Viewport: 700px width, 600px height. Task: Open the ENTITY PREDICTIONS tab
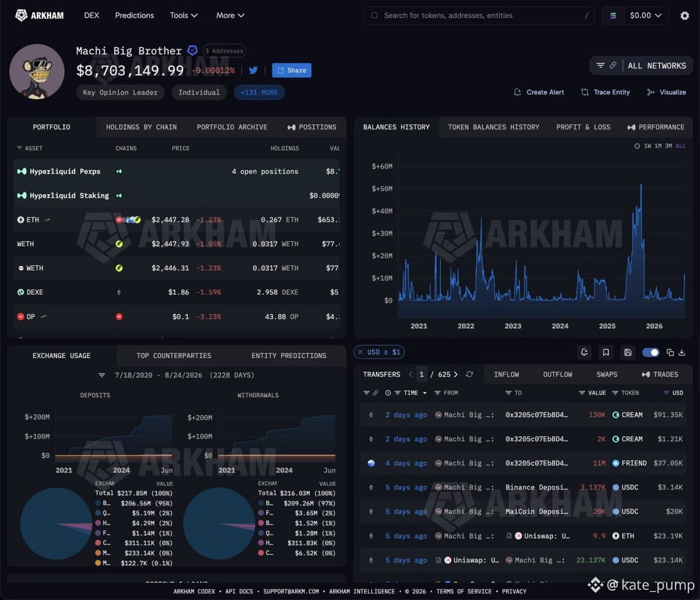tap(289, 355)
